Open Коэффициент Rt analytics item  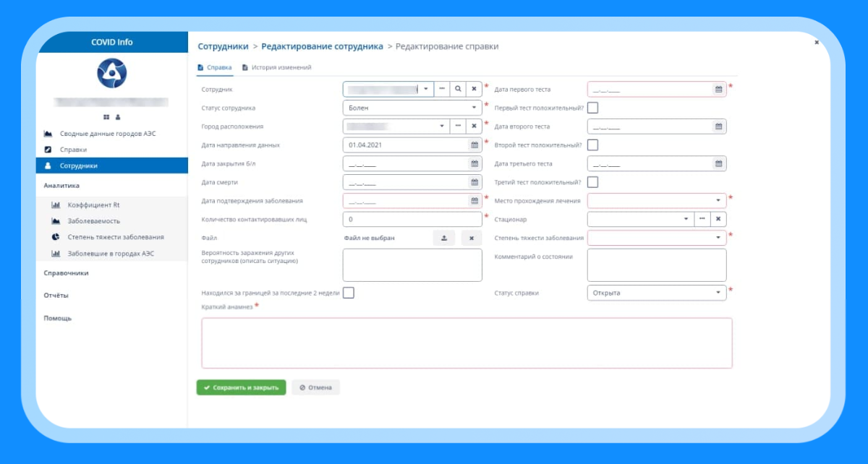click(112, 205)
